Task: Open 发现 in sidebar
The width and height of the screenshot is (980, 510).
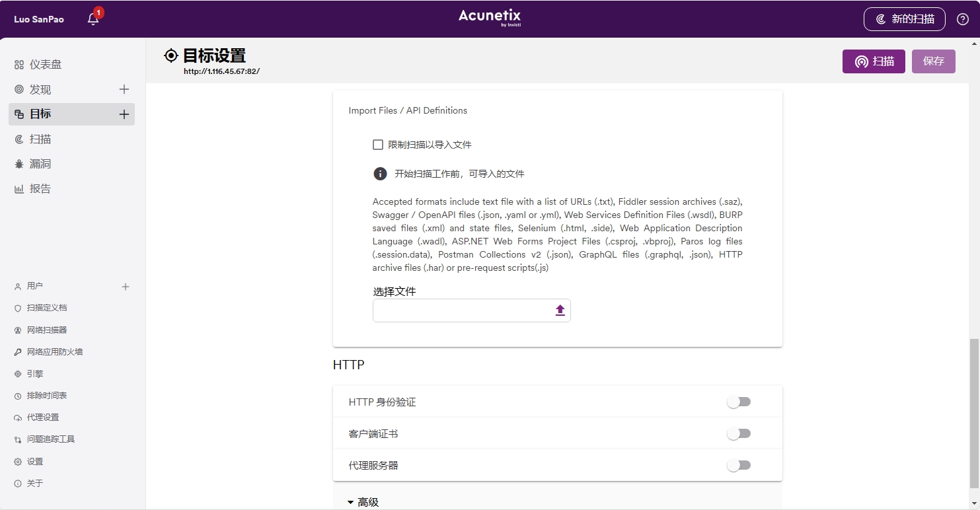Action: (40, 89)
